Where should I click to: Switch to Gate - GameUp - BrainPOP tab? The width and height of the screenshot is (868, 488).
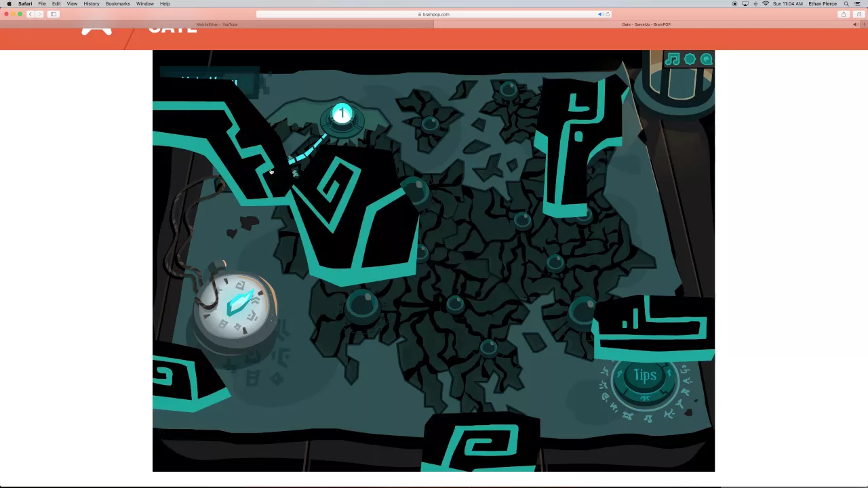(646, 24)
